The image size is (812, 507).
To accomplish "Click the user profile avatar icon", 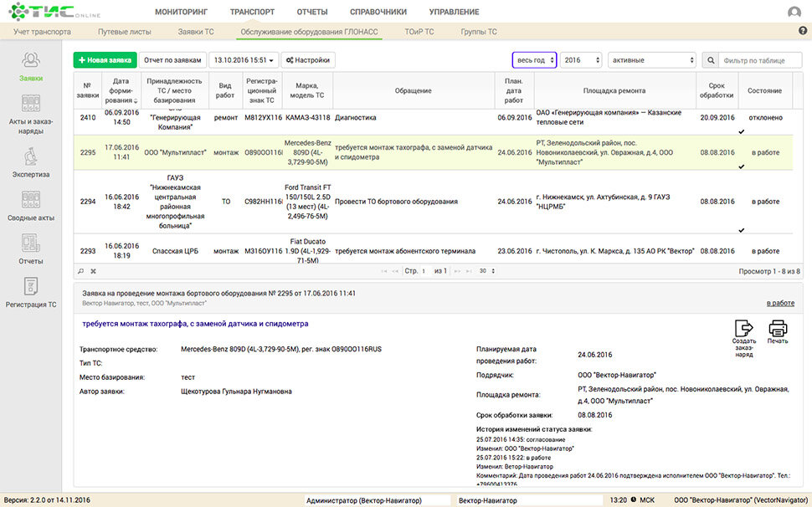I will pos(794,12).
